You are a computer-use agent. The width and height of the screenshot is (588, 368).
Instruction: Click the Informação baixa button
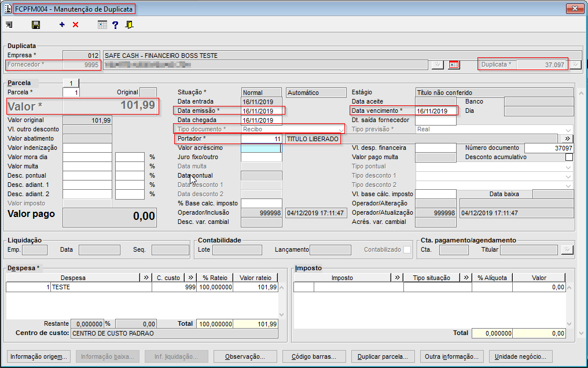click(x=108, y=356)
